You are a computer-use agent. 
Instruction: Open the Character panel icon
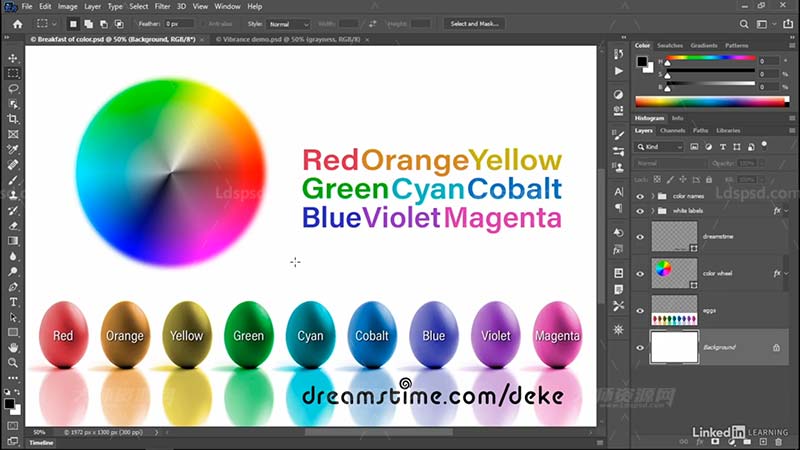pos(618,192)
